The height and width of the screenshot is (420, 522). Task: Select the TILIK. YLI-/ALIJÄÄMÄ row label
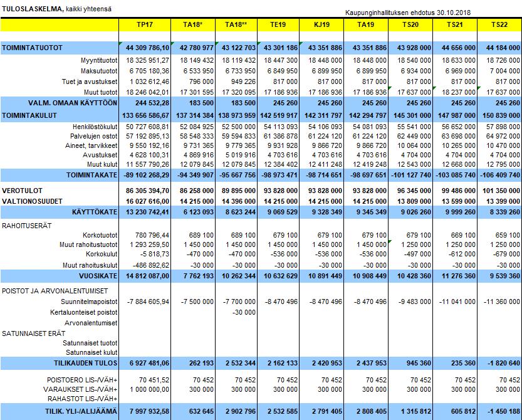coord(81,412)
